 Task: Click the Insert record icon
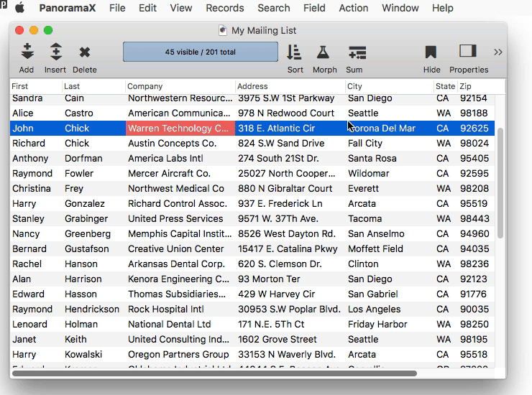pyautogui.click(x=55, y=52)
